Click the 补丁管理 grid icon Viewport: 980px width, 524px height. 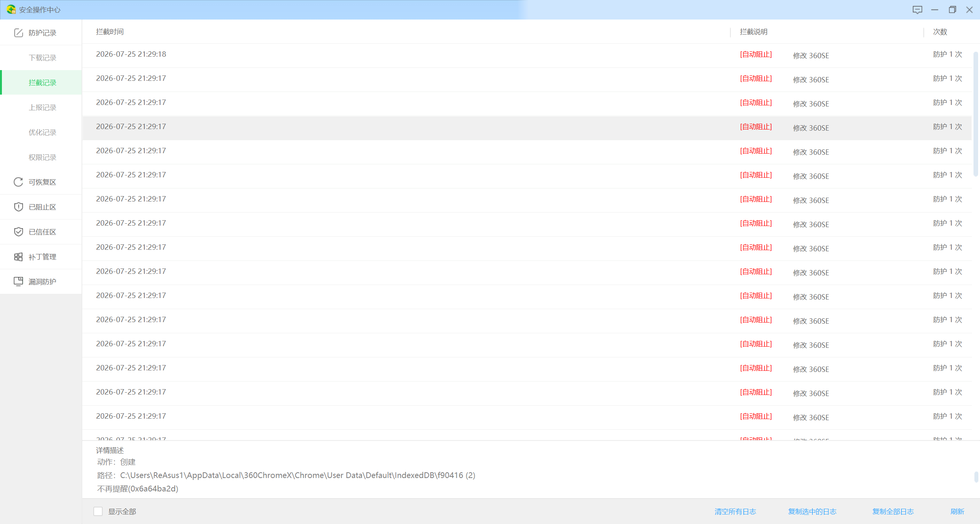click(18, 257)
